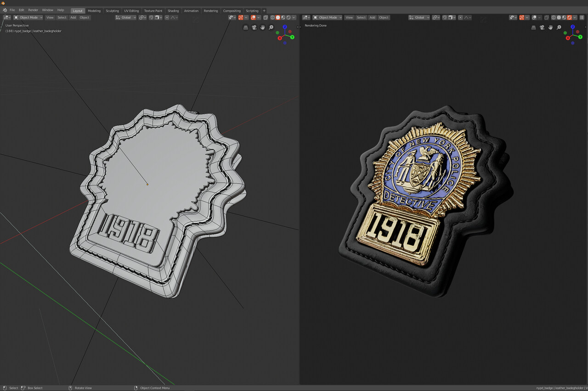Image resolution: width=588 pixels, height=391 pixels.
Task: Open View menu in right viewport header
Action: tap(349, 17)
